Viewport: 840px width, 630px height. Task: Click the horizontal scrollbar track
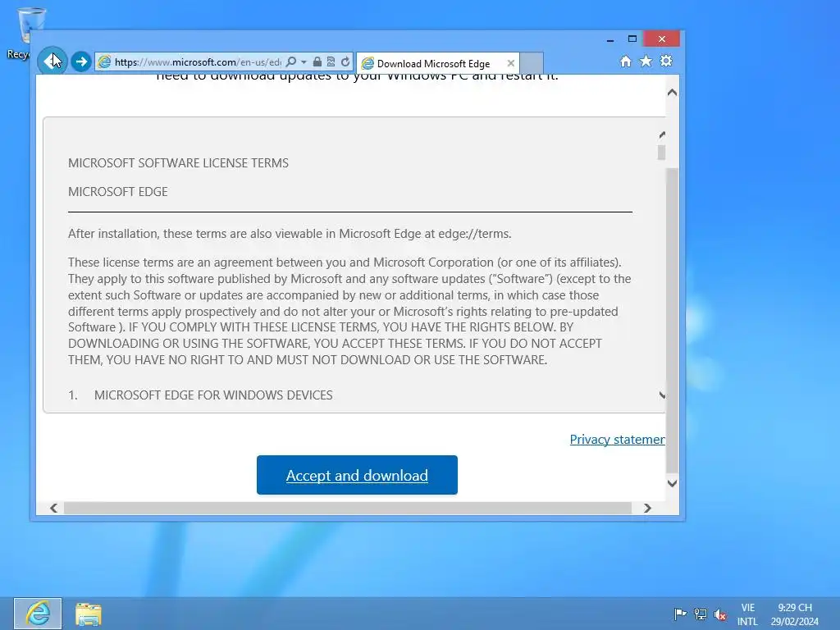point(348,508)
